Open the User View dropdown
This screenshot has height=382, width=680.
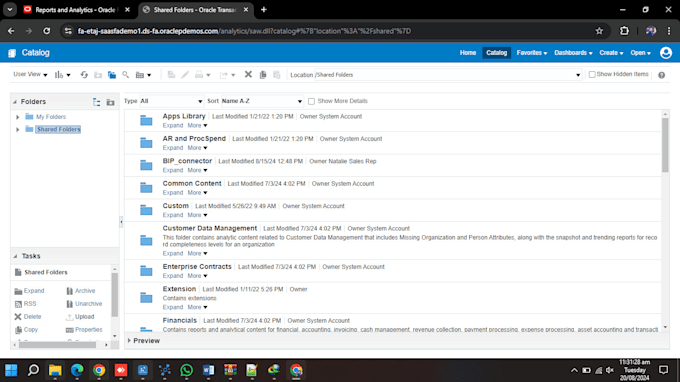point(30,75)
